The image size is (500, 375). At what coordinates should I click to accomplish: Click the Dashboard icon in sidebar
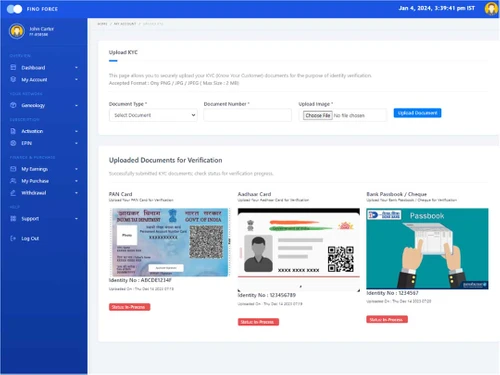[13, 67]
